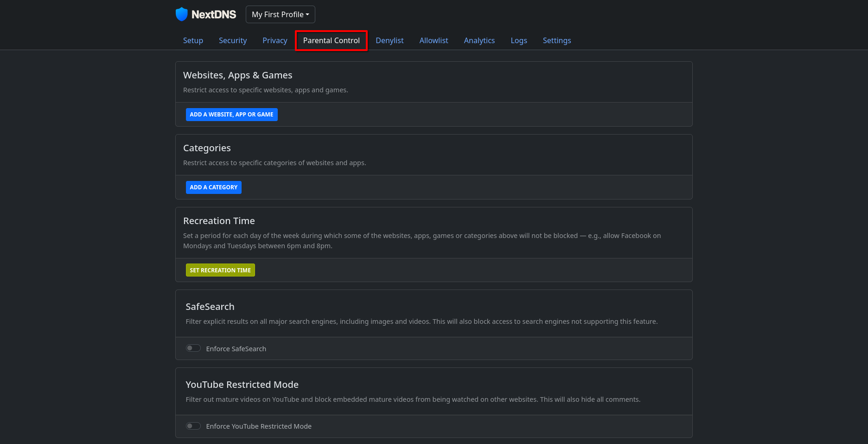
Task: Click the 'Restrict access to specific categories' description
Action: pyautogui.click(x=274, y=163)
